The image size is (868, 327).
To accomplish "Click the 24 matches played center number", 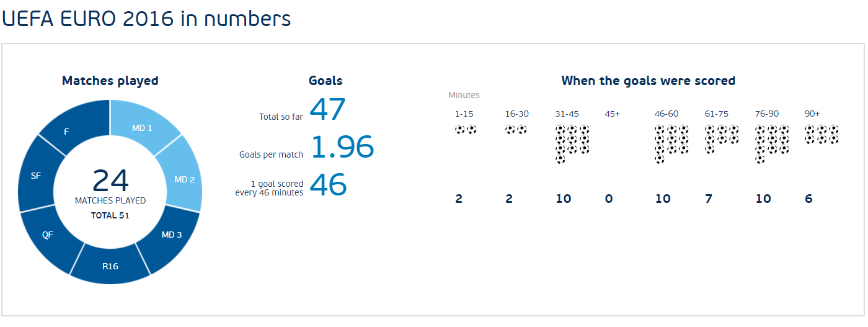I will pos(110,181).
